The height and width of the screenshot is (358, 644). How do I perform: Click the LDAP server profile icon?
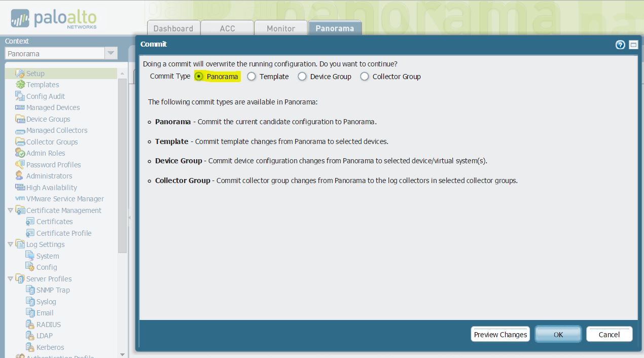pos(30,336)
